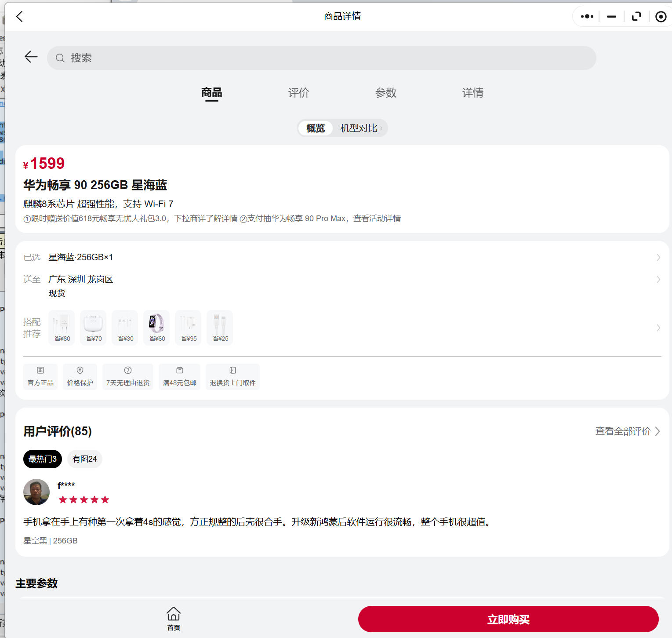The image size is (672, 638).
Task: Select the 最热门3 review filter
Action: pos(43,459)
